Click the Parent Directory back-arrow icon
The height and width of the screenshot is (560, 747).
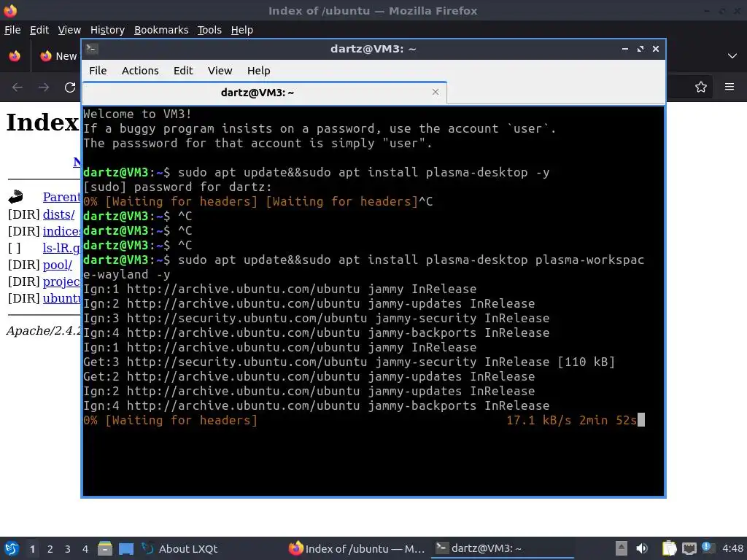coord(15,197)
